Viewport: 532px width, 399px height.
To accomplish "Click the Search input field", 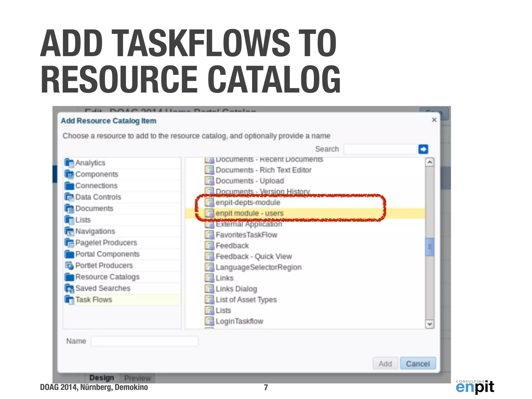I will (380, 149).
